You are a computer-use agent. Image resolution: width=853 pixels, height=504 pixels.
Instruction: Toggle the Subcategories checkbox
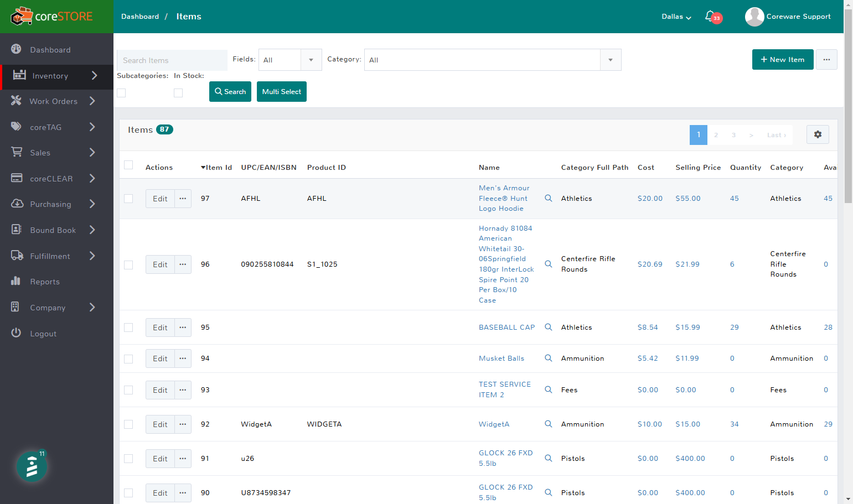(x=121, y=93)
